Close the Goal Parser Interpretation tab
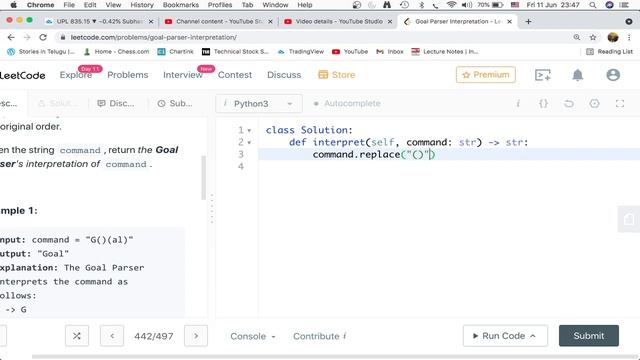Image resolution: width=640 pixels, height=360 pixels. [509, 21]
